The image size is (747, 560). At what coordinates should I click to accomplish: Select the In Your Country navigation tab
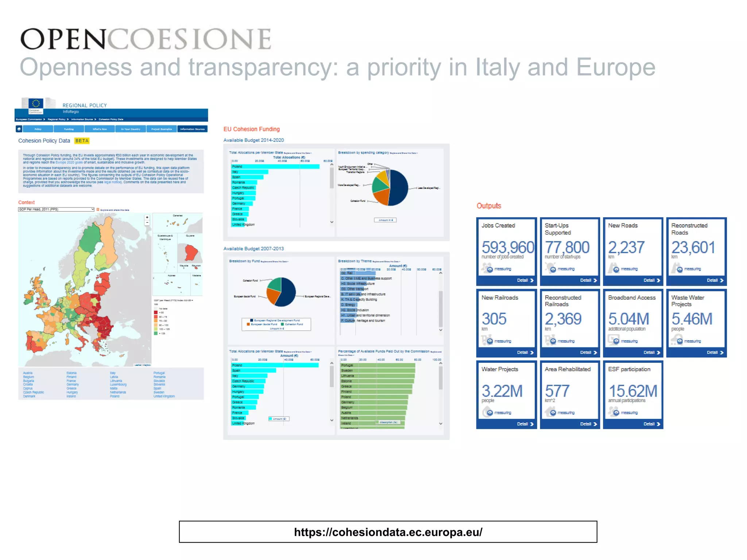pyautogui.click(x=131, y=129)
